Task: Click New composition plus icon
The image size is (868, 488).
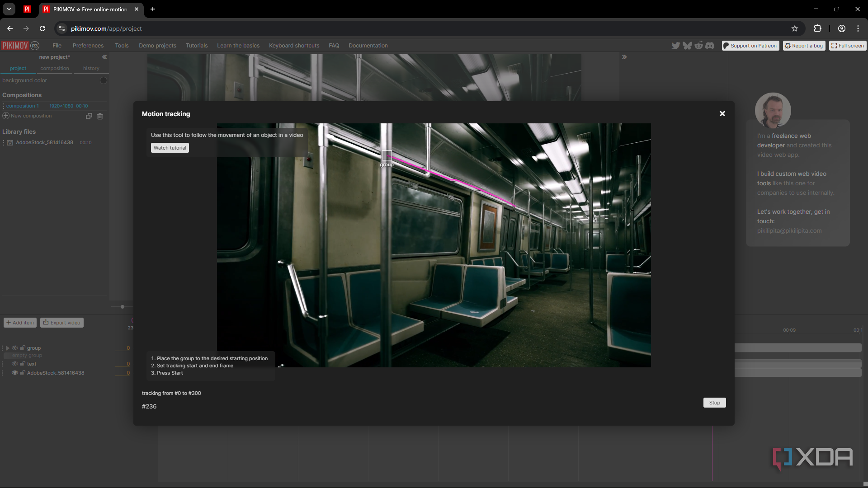Action: (x=6, y=116)
